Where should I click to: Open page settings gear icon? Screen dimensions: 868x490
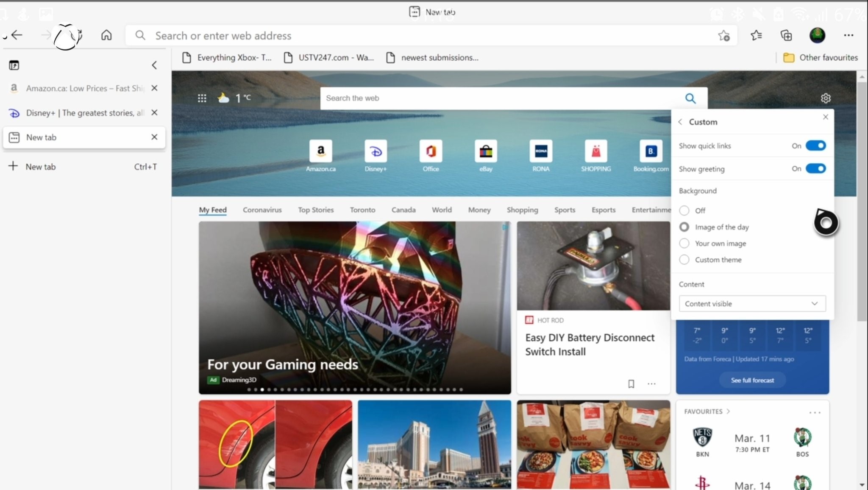click(x=826, y=98)
